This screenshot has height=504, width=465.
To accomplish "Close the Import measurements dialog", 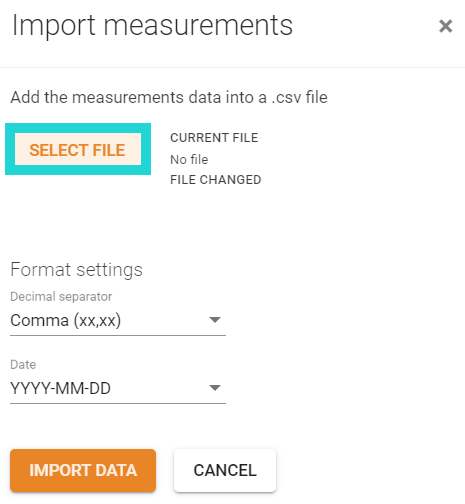I will click(x=445, y=26).
